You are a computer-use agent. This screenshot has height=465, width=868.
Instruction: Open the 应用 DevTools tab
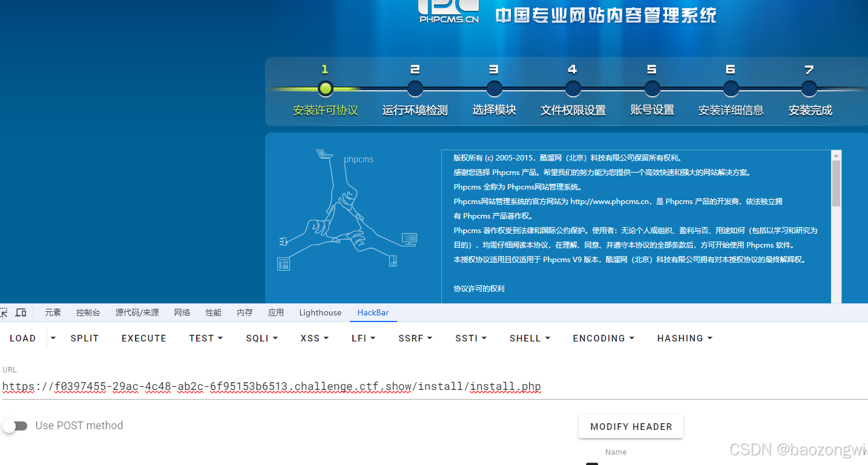coord(276,312)
